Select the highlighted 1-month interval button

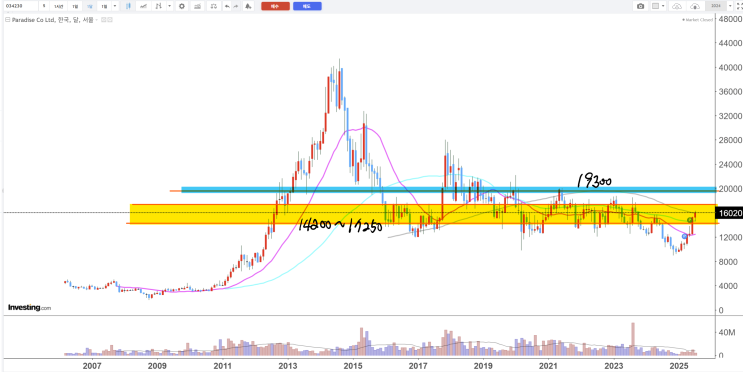[90, 6]
